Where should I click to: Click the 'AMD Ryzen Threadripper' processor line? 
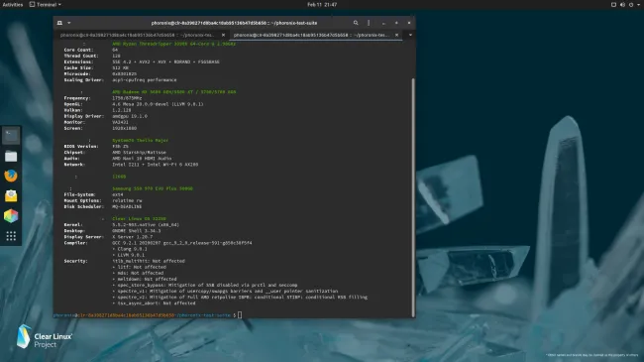(x=173, y=44)
